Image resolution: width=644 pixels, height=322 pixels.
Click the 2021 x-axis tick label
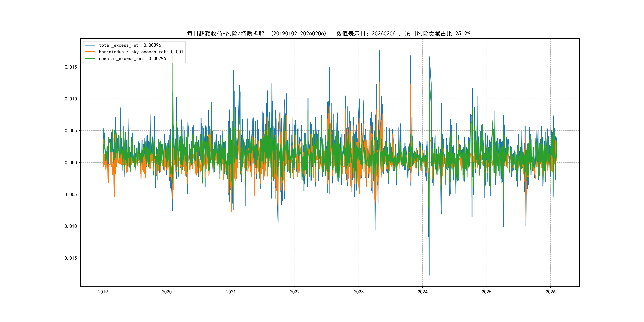pos(231,292)
